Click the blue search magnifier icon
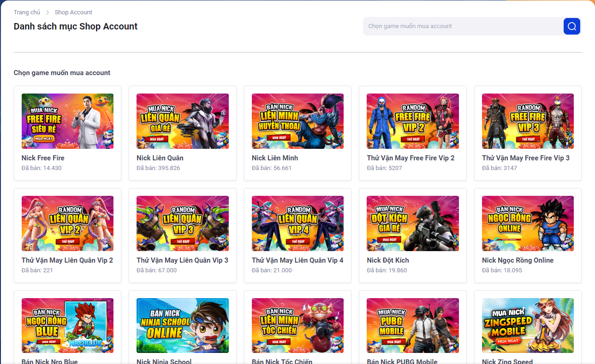Screen dimensions: 595x364 (x=571, y=26)
